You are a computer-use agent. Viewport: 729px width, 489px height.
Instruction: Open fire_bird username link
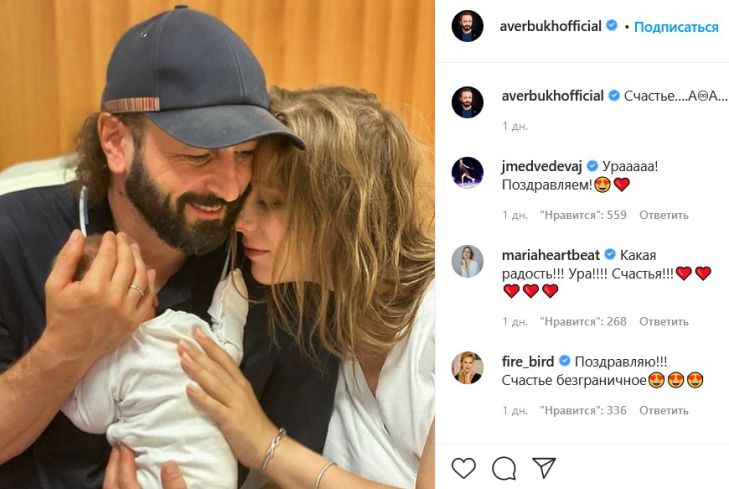click(x=528, y=360)
